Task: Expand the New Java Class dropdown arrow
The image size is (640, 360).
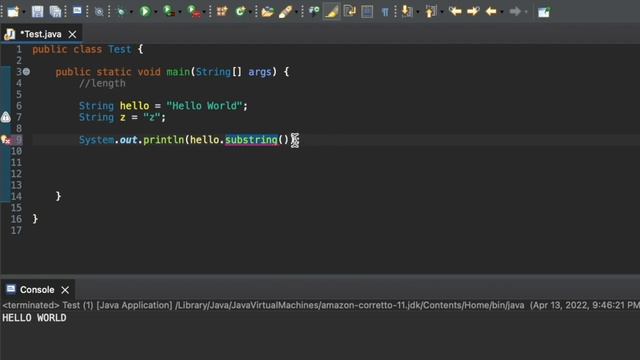Action: [x=250, y=12]
